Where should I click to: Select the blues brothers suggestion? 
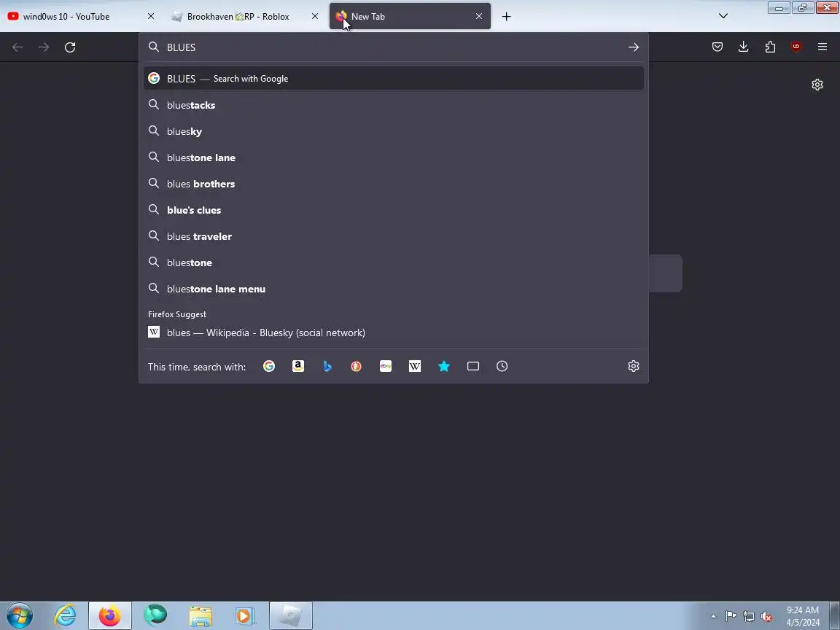pos(394,184)
